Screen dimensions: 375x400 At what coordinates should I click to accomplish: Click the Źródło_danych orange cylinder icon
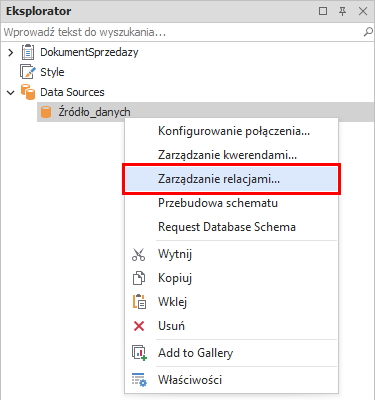pos(46,112)
